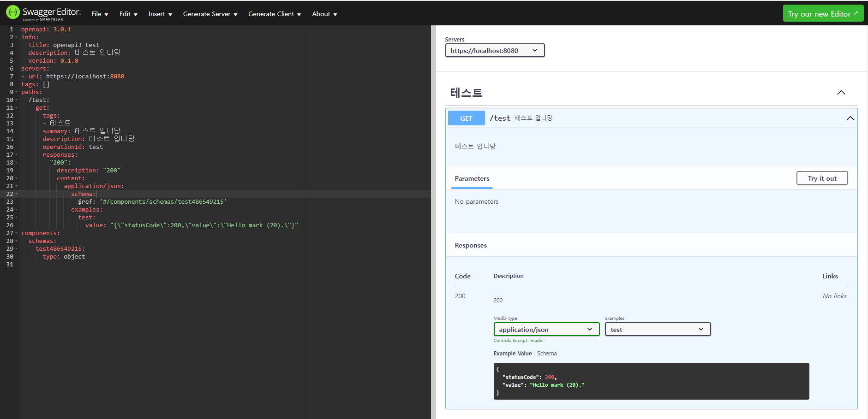Fold the responses block at line 17
Image resolution: width=868 pixels, height=419 pixels.
tap(17, 155)
